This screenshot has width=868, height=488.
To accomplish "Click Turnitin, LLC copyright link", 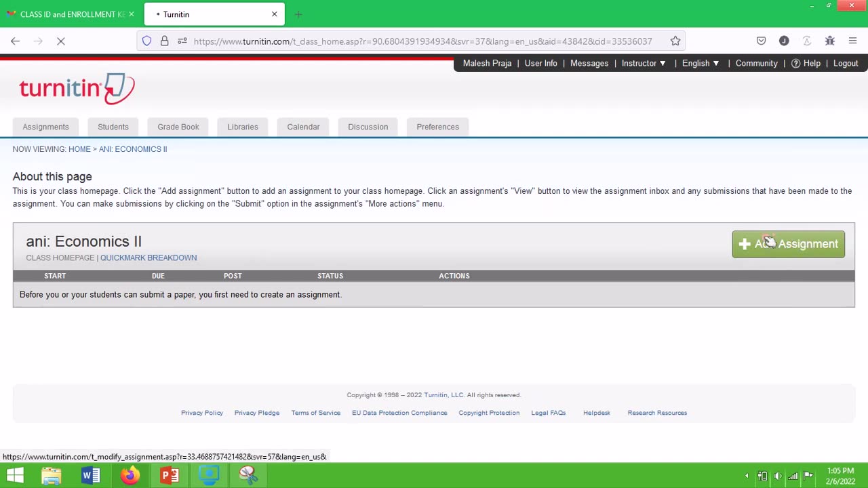I will pyautogui.click(x=443, y=395).
